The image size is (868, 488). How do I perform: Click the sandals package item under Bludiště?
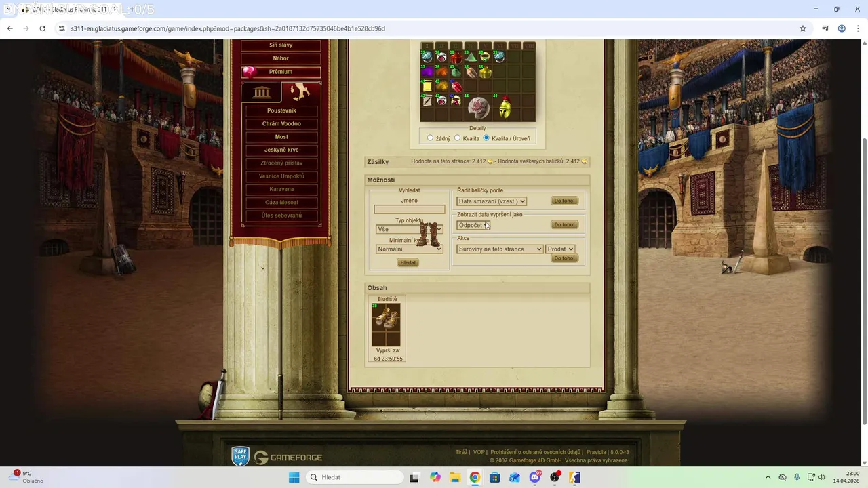tap(387, 325)
